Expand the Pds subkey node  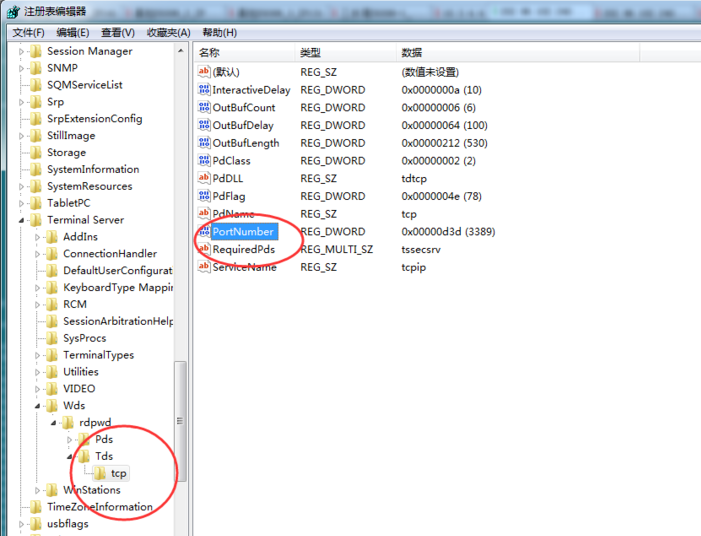tap(70, 440)
